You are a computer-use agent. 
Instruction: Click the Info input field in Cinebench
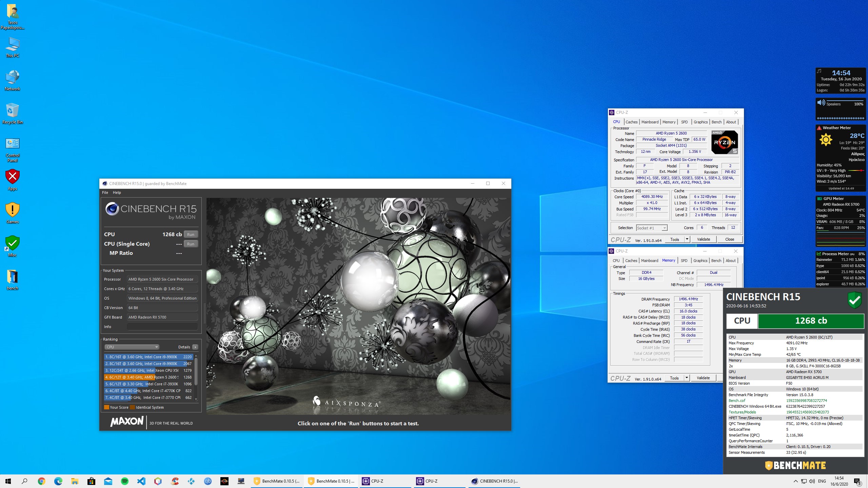tap(162, 327)
